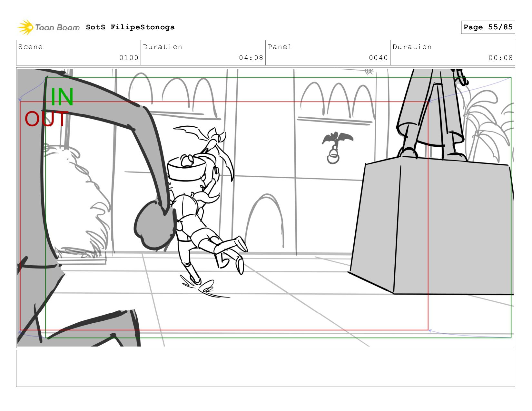Viewport: 532px width, 411px height.
Task: Click the Toon Boom logo
Action: 48,27
